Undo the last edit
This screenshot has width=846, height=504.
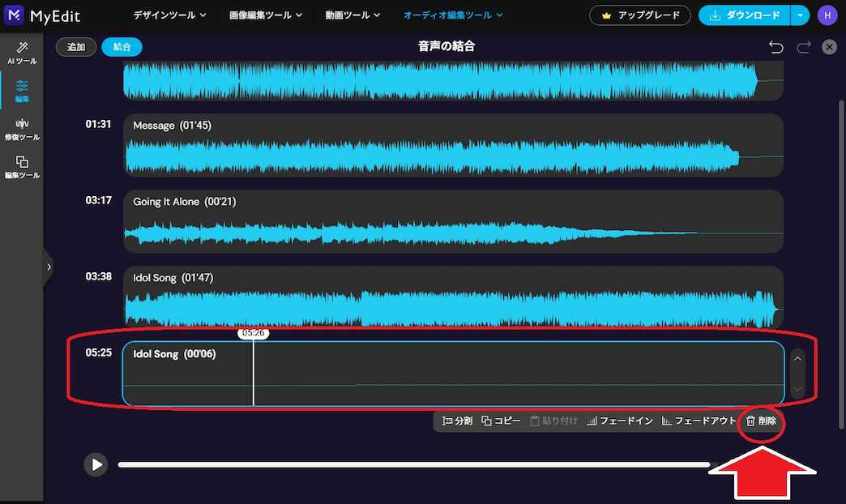(775, 46)
